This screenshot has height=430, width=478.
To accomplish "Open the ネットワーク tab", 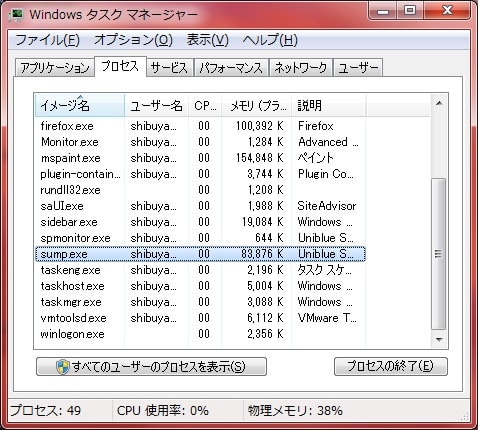I will (300, 68).
